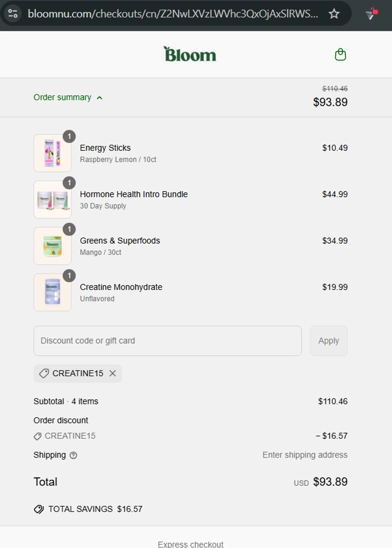Click the browser address bar URL
The width and height of the screenshot is (392, 548).
pos(172,14)
